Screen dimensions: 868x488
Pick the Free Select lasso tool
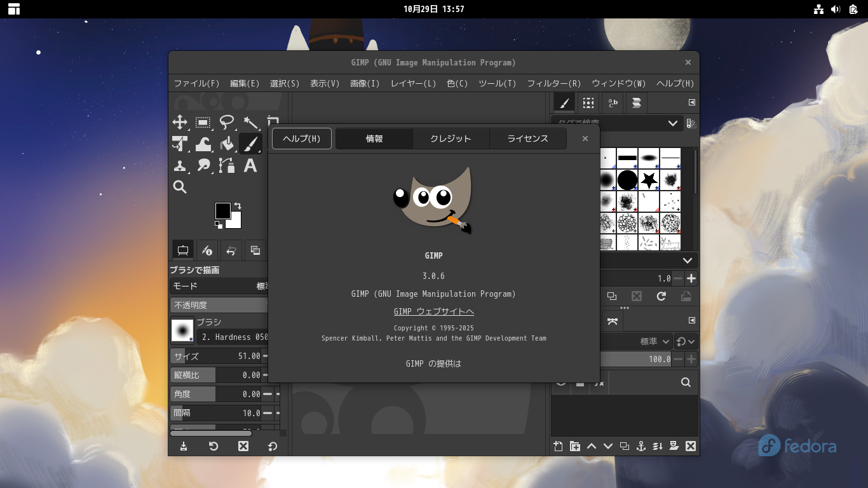click(x=227, y=122)
